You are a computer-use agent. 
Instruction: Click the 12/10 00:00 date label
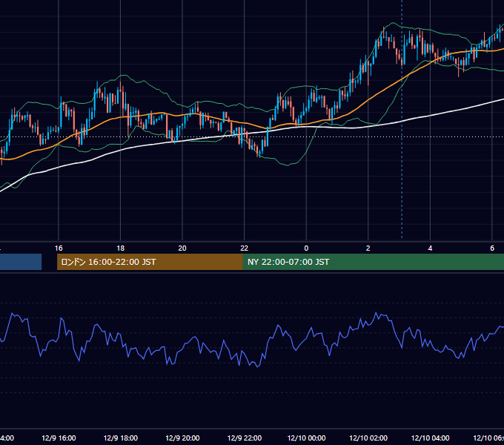click(306, 438)
